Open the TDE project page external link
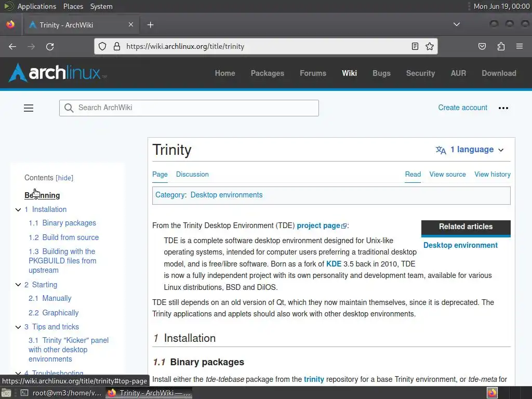Image resolution: width=532 pixels, height=399 pixels. [321, 225]
